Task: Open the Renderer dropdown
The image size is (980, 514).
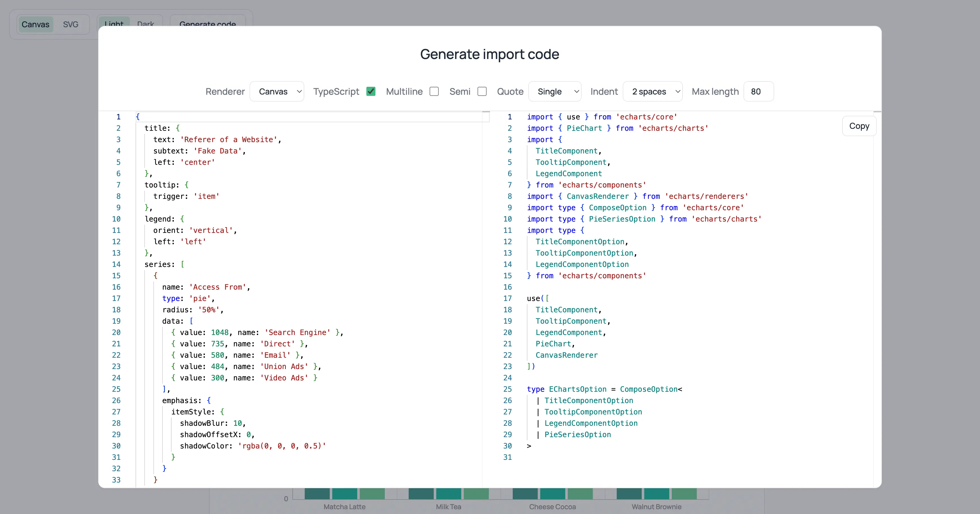Action: tap(277, 91)
